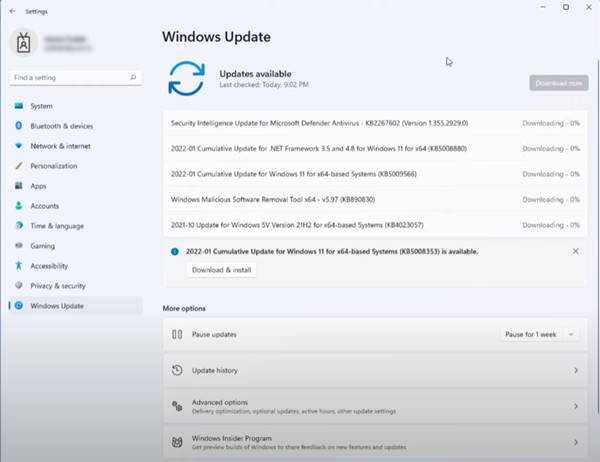The image size is (600, 462).
Task: Expand pause duration options via chevron arrow
Action: 571,335
